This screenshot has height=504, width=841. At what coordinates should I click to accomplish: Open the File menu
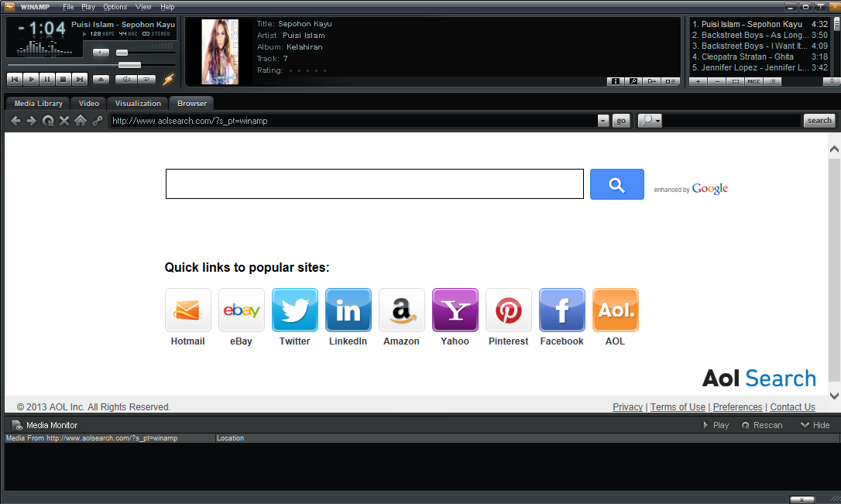click(x=68, y=7)
